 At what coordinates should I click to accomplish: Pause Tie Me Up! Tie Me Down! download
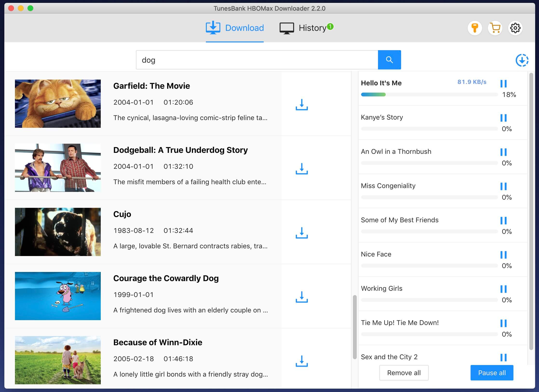coord(503,323)
